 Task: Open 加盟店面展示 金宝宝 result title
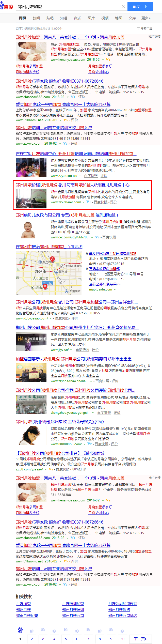tap(75, 359)
